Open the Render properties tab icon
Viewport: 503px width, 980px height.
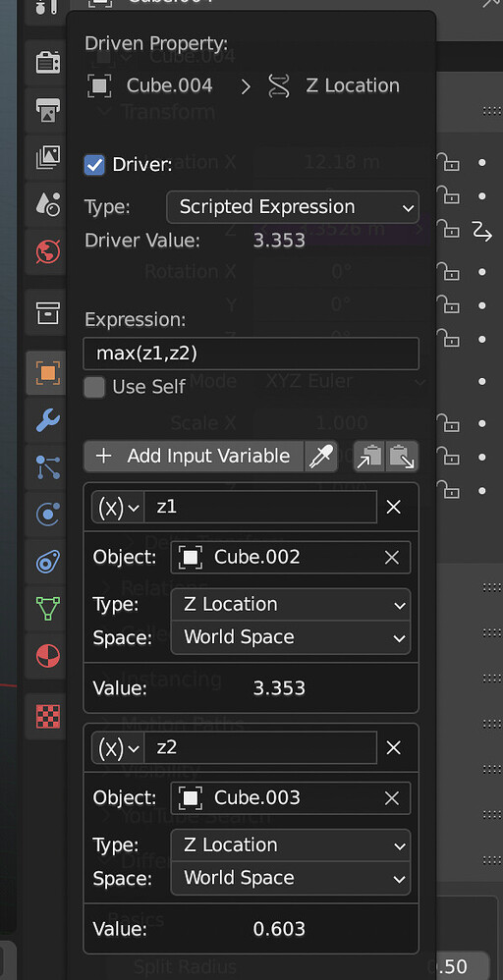click(47, 63)
